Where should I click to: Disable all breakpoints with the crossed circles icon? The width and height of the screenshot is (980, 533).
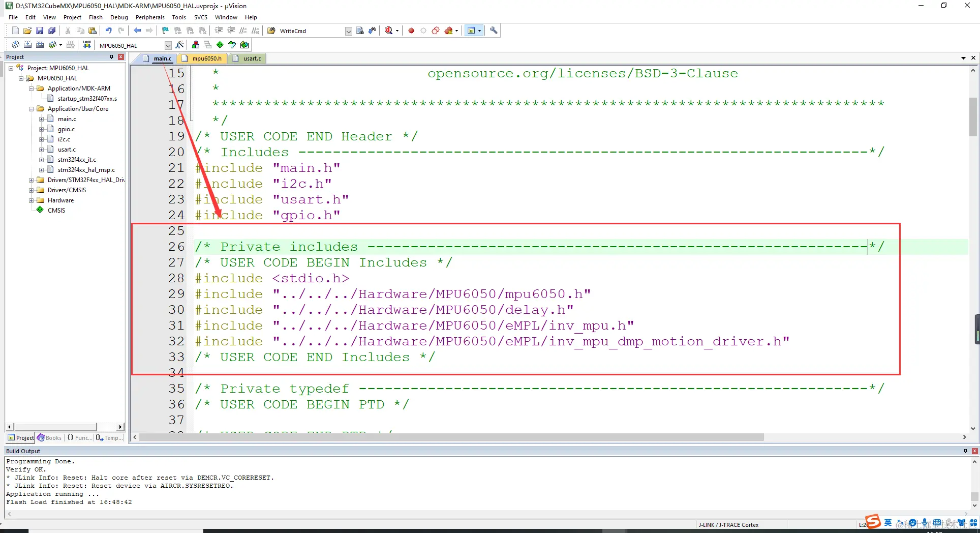click(x=436, y=31)
